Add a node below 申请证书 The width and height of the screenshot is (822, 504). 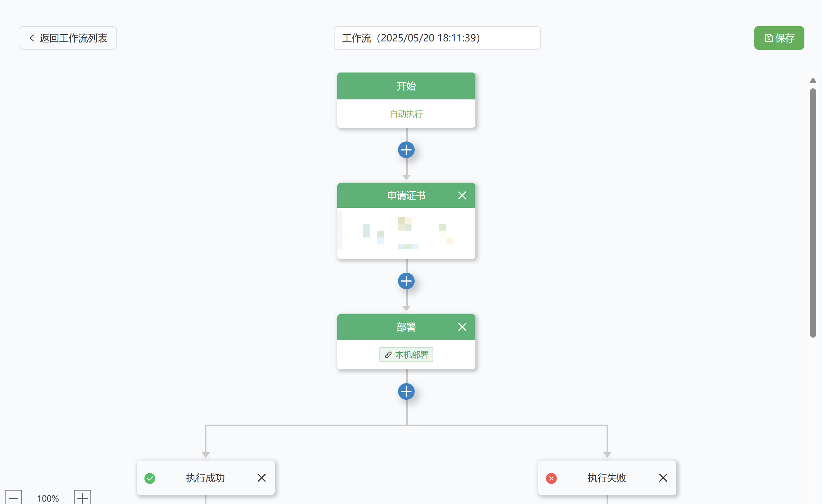point(406,281)
